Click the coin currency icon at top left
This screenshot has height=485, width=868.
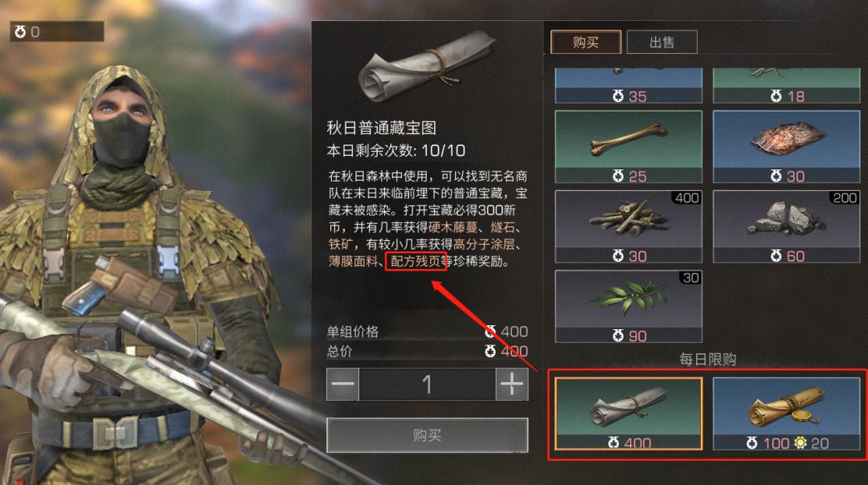tap(20, 32)
